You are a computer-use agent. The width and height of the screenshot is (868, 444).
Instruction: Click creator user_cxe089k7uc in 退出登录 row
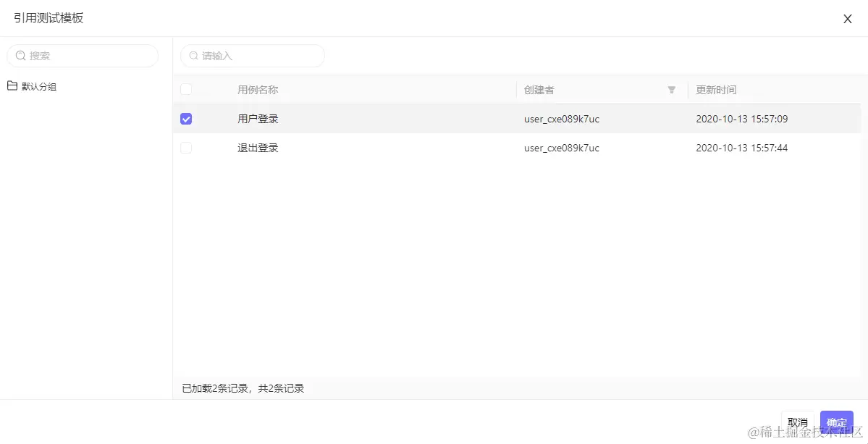[x=562, y=148]
